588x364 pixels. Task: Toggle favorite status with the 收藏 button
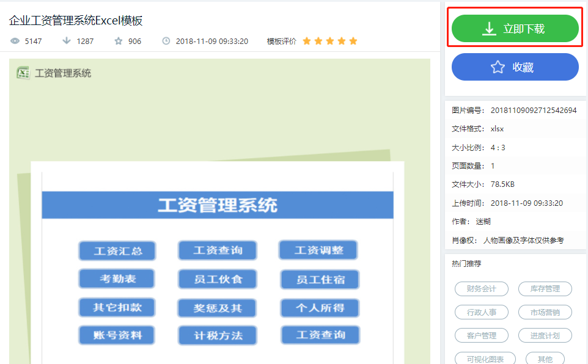515,67
